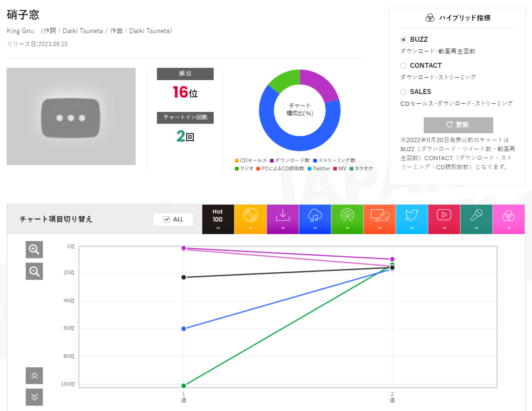Screen dimensions: 532x411
Task: Click the zoom out magnifier icon
Action: (34, 271)
